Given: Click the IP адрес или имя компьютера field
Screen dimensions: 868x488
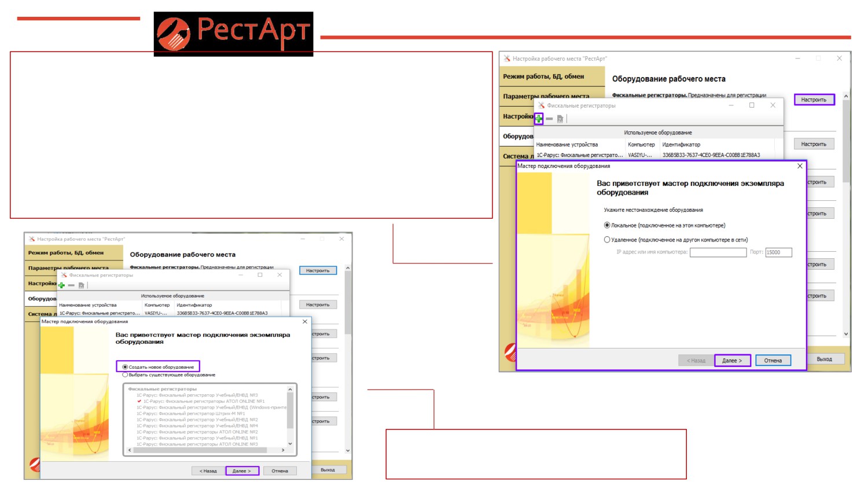Looking at the screenshot, I should (718, 252).
